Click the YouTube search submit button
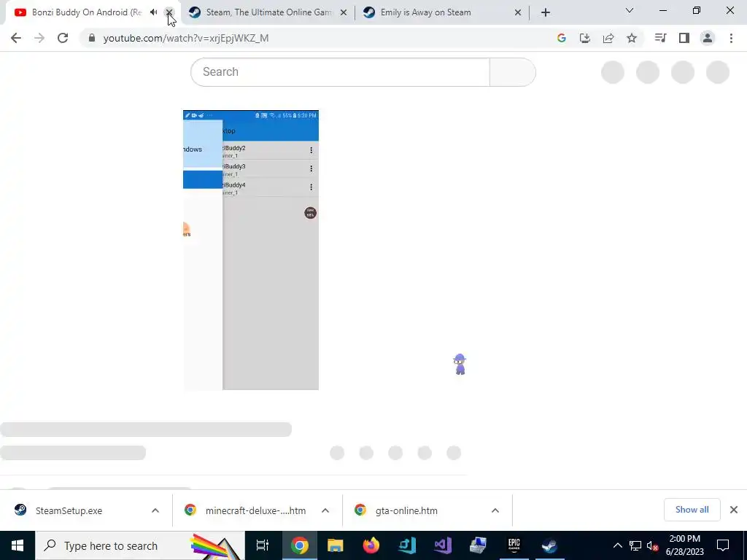The image size is (747, 560). point(513,72)
